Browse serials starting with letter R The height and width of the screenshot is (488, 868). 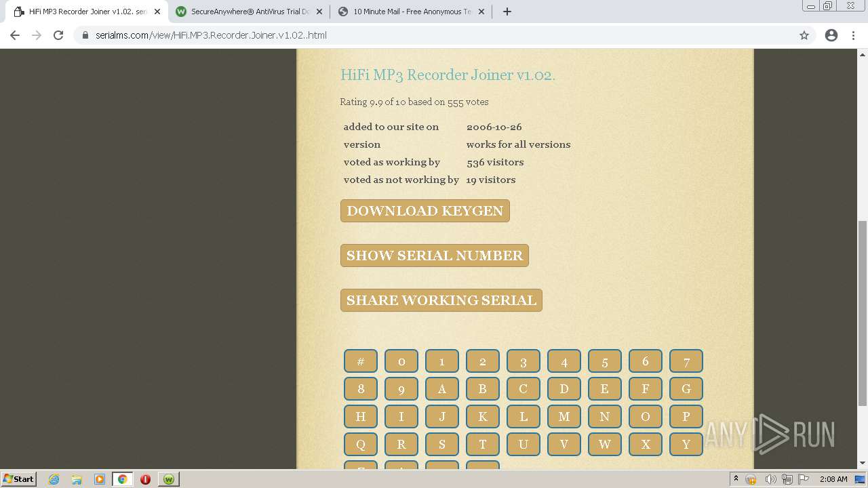click(401, 445)
